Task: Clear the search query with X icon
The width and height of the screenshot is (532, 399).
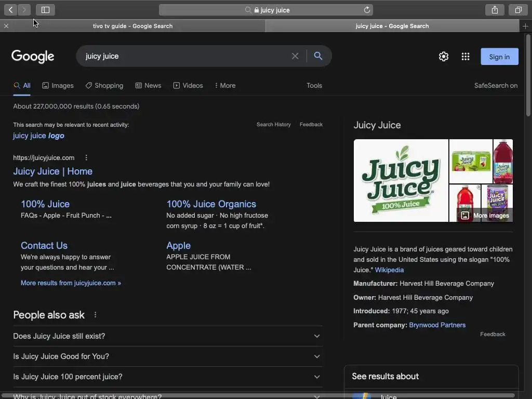Action: coord(295,56)
